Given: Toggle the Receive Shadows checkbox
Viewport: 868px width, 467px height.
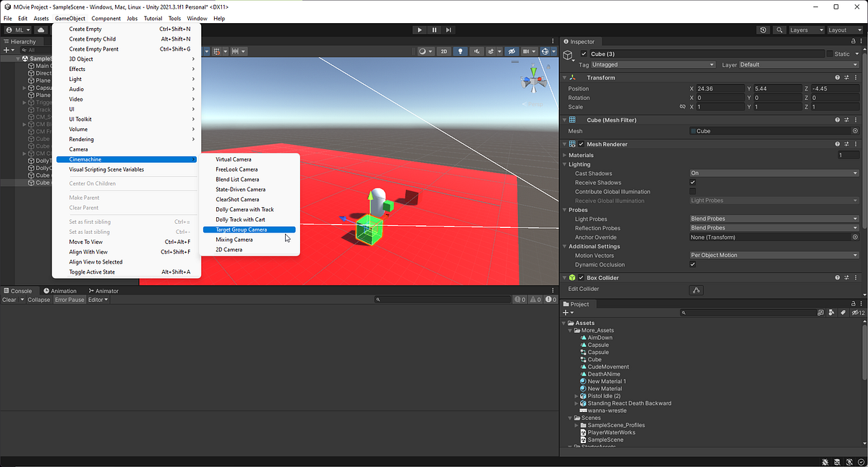Looking at the screenshot, I should [692, 182].
